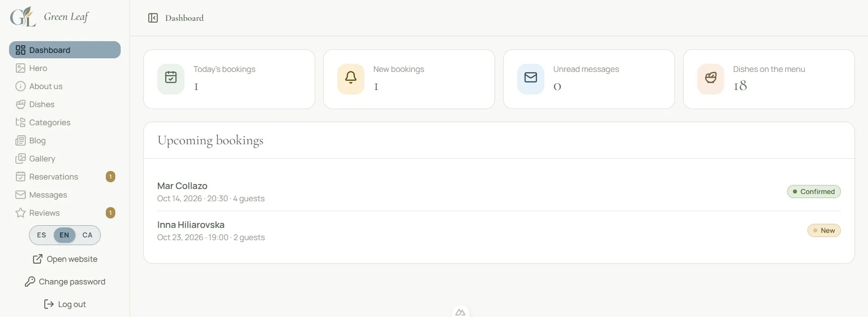Go to the Hero section
The height and width of the screenshot is (317, 868).
[65, 68]
